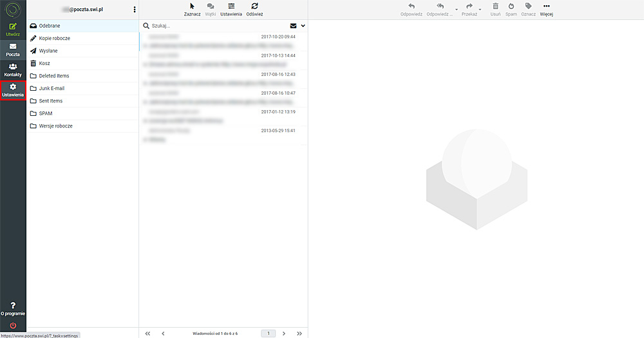The height and width of the screenshot is (338, 644).
Task: Open the account three-dot menu
Action: [x=134, y=10]
